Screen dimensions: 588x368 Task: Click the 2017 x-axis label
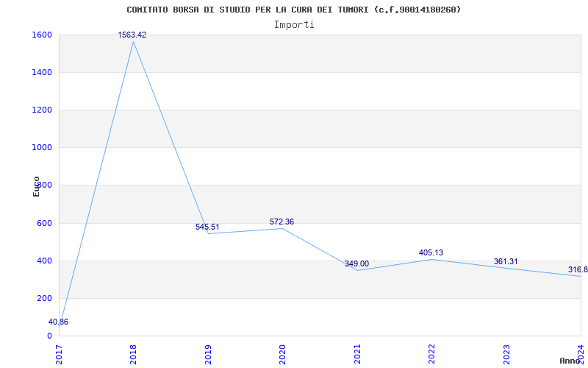(x=59, y=354)
